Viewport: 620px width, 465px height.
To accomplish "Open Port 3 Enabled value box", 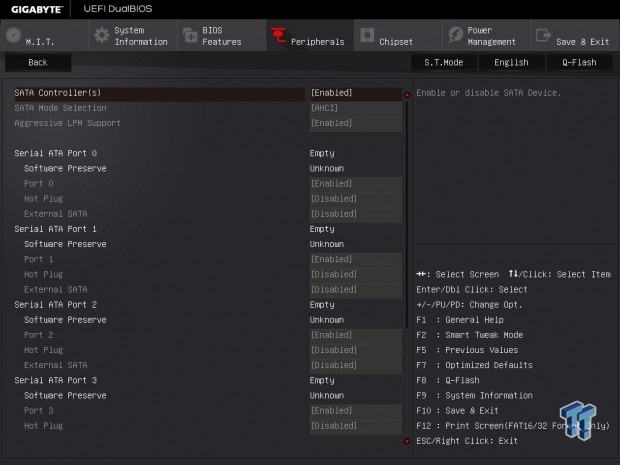I will (x=356, y=410).
